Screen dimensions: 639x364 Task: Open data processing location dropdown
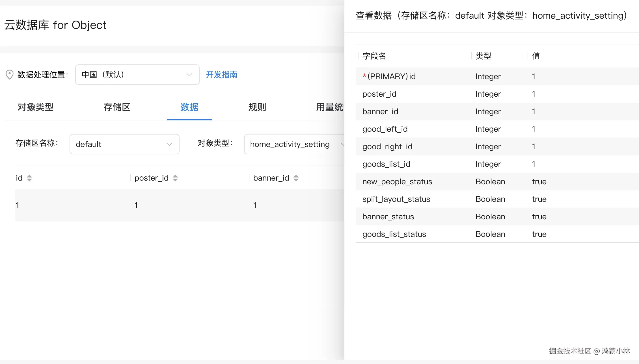(137, 75)
